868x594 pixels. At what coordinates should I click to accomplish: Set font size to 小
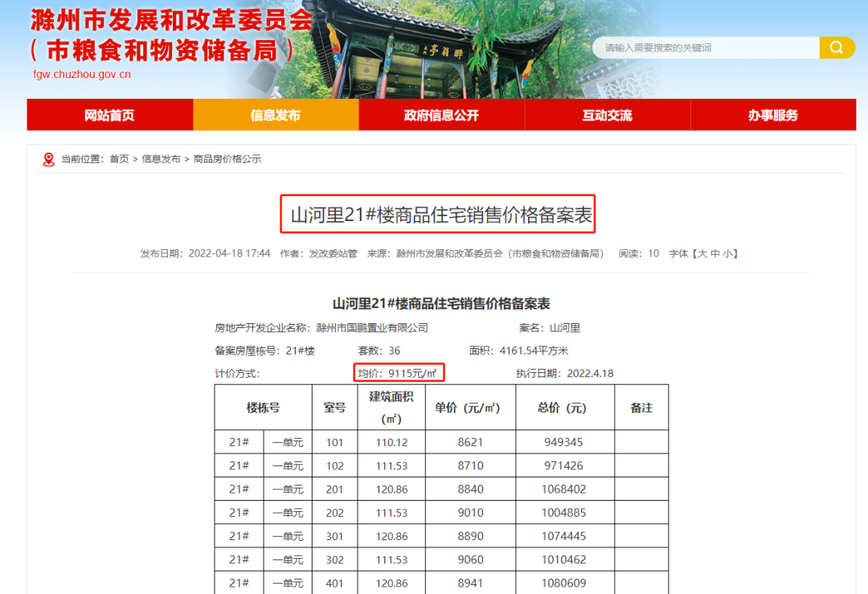point(727,253)
